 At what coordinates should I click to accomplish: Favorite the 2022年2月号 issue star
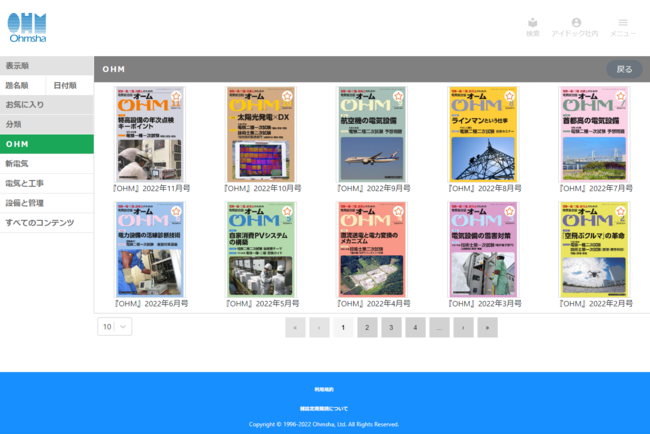[621, 211]
